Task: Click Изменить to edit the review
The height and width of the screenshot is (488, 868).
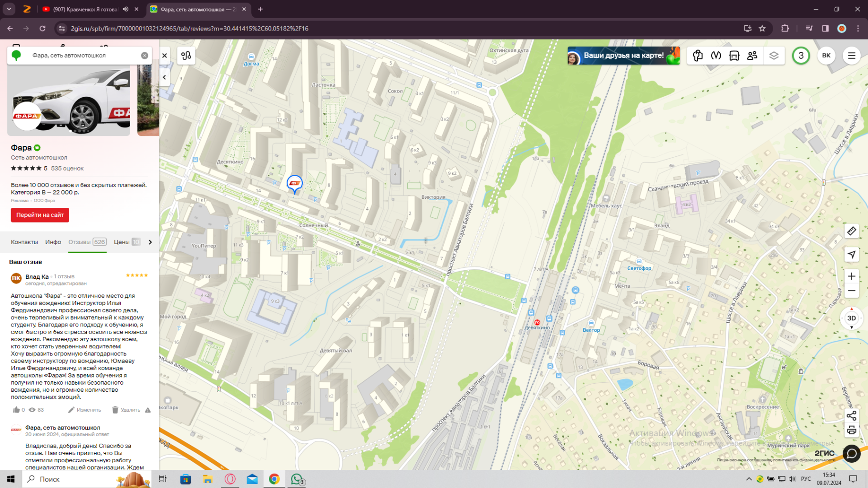Action: (x=85, y=410)
